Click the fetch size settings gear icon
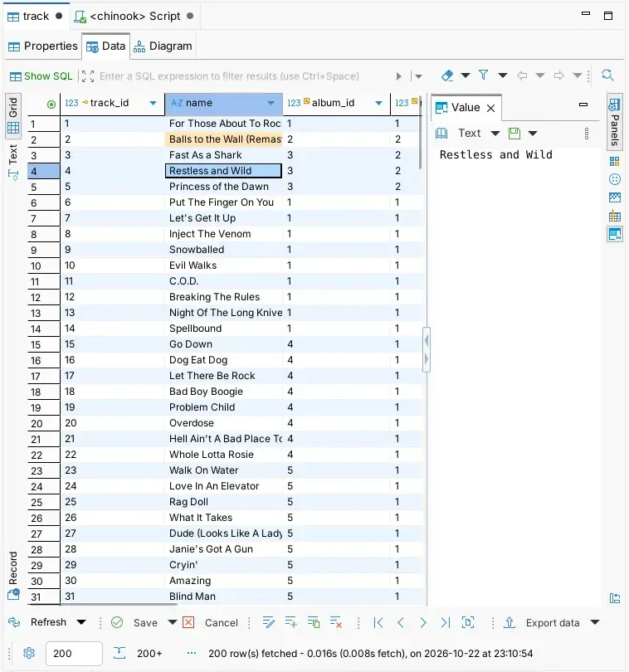 [x=29, y=653]
